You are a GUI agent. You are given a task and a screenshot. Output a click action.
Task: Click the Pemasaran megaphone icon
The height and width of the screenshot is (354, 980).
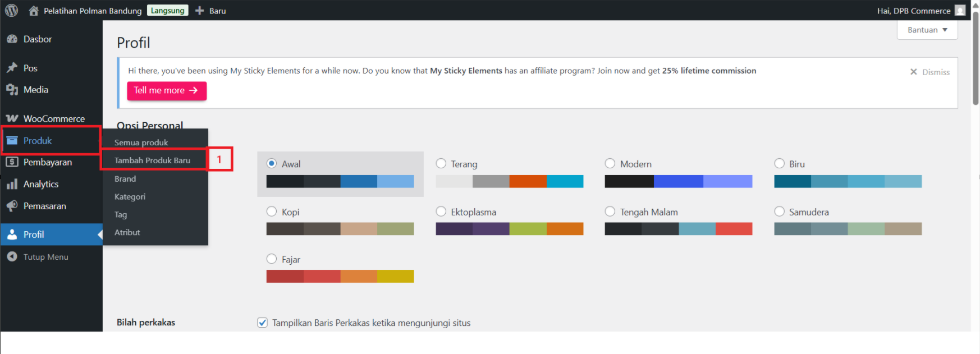click(12, 206)
